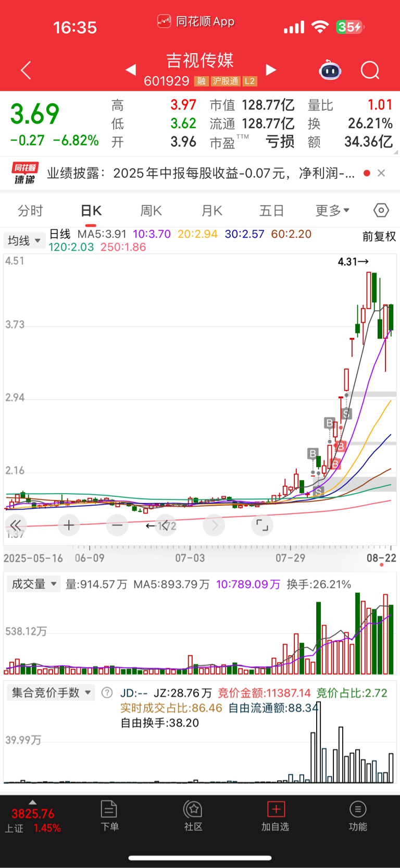400x868 pixels.
Task: Tap the 4.31 high price annotation
Action: [353, 262]
